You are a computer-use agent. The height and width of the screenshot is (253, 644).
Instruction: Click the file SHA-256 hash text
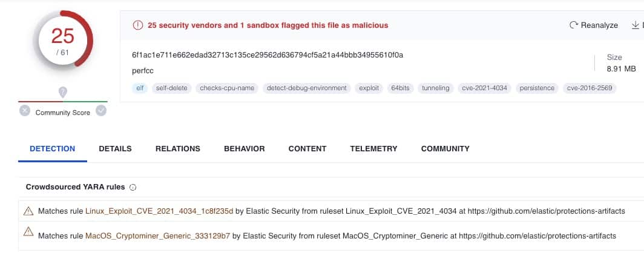268,55
